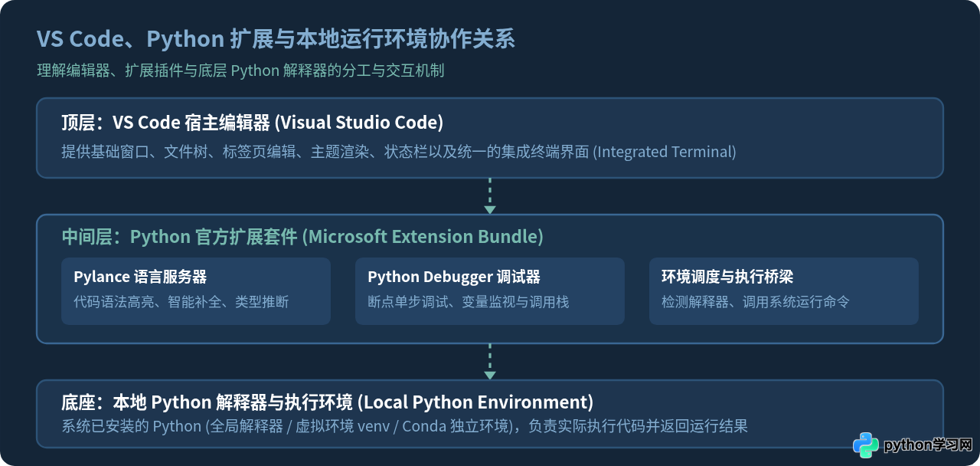Click the text '代码语法高亮、智能补全、类型推断'
This screenshot has height=466, width=980.
pyautogui.click(x=181, y=302)
